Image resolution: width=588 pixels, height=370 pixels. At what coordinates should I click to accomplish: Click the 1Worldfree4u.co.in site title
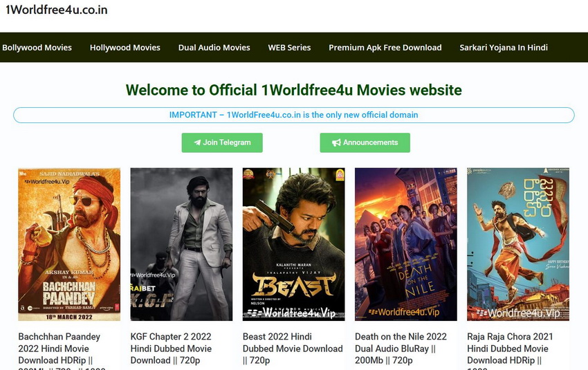(x=57, y=10)
